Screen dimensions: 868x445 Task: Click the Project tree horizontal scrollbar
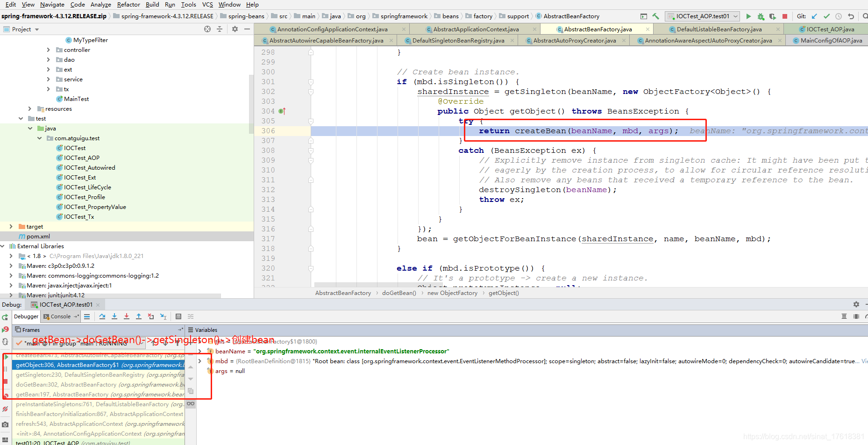click(111, 295)
